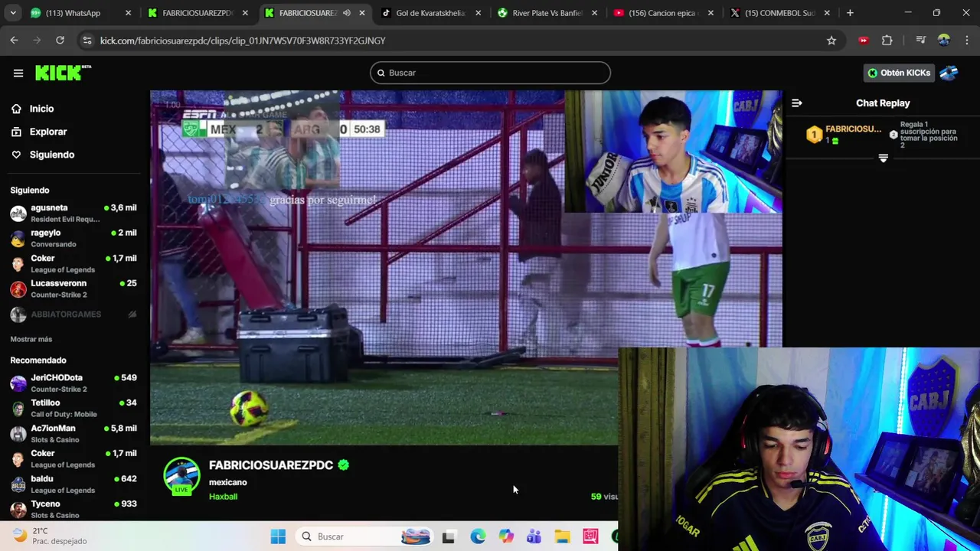Click Lucassveronn's avatar icon
This screenshot has width=980, height=551.
(x=18, y=289)
